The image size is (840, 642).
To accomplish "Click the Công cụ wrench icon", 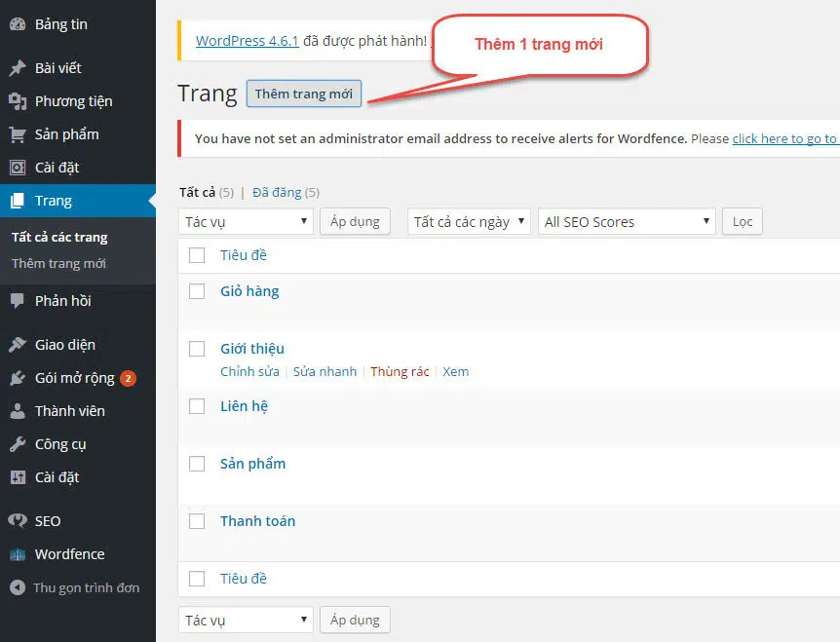I will (x=18, y=444).
